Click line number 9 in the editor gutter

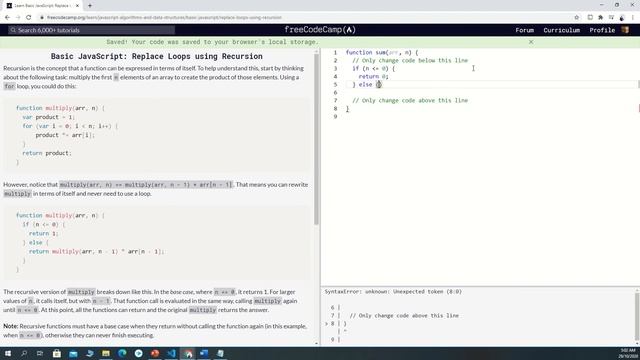pos(336,116)
